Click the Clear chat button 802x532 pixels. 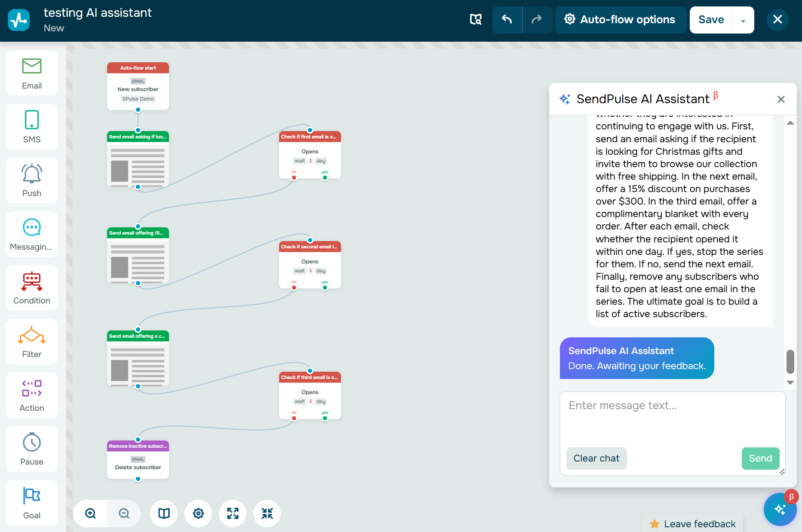pyautogui.click(x=596, y=458)
